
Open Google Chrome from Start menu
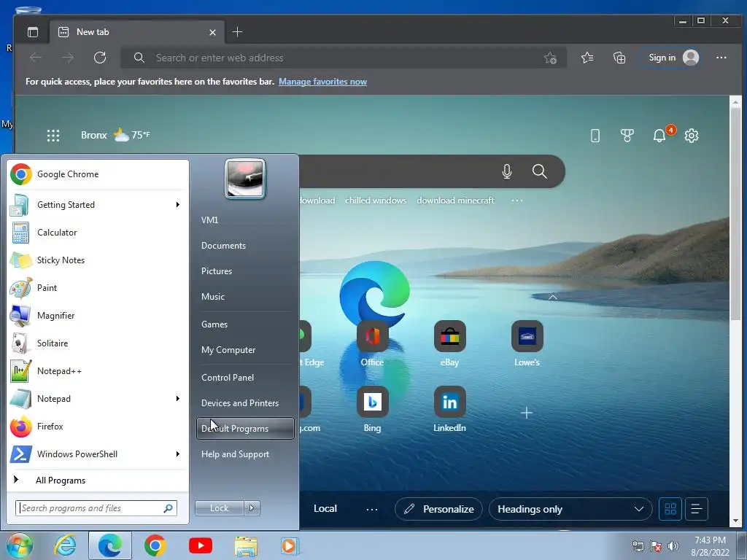pos(98,174)
